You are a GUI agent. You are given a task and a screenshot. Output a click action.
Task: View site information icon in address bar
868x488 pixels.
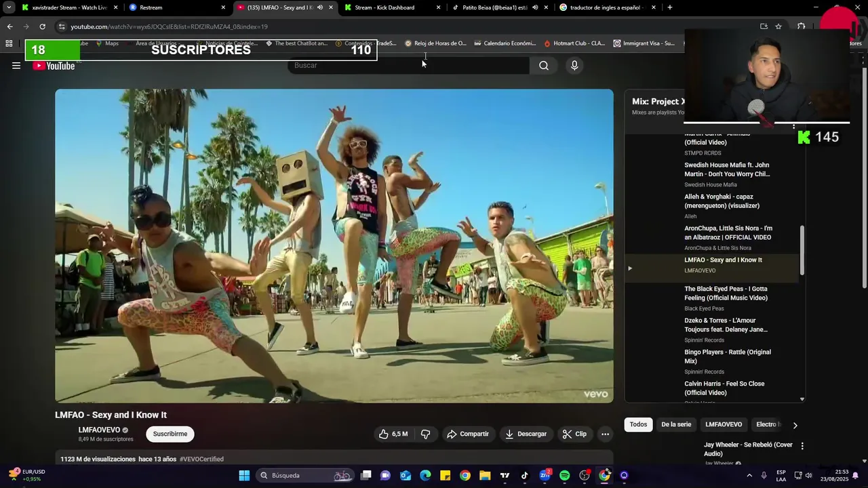pyautogui.click(x=62, y=26)
